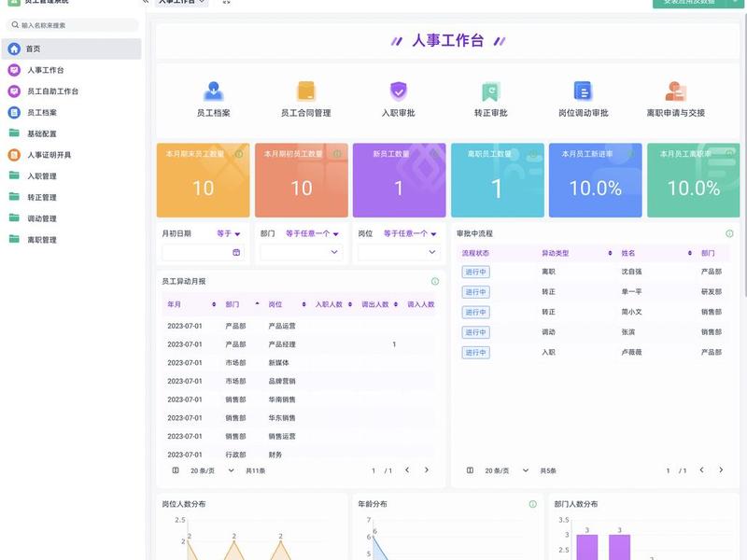Open the 员工合同管理 shortcut icon
This screenshot has width=747, height=560.
[x=306, y=91]
